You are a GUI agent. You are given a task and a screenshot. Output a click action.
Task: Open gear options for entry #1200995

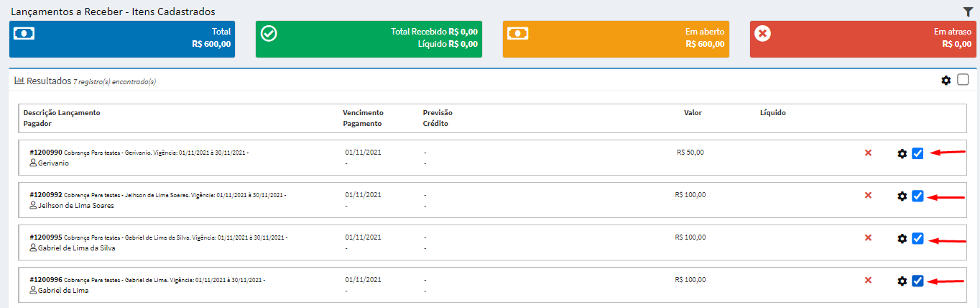click(x=902, y=238)
